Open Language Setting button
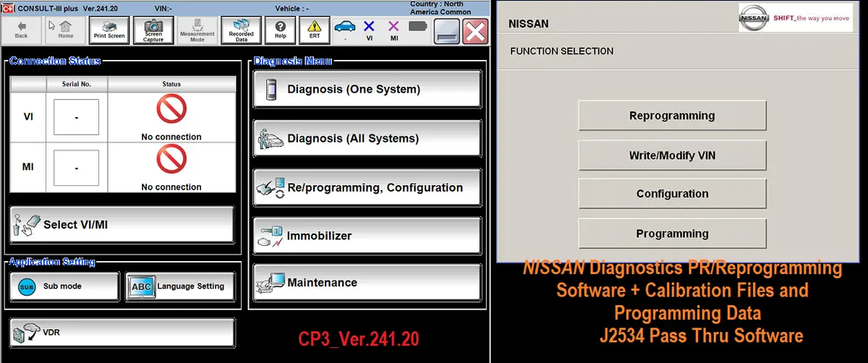Screen dimensions: 868x363 (x=180, y=286)
